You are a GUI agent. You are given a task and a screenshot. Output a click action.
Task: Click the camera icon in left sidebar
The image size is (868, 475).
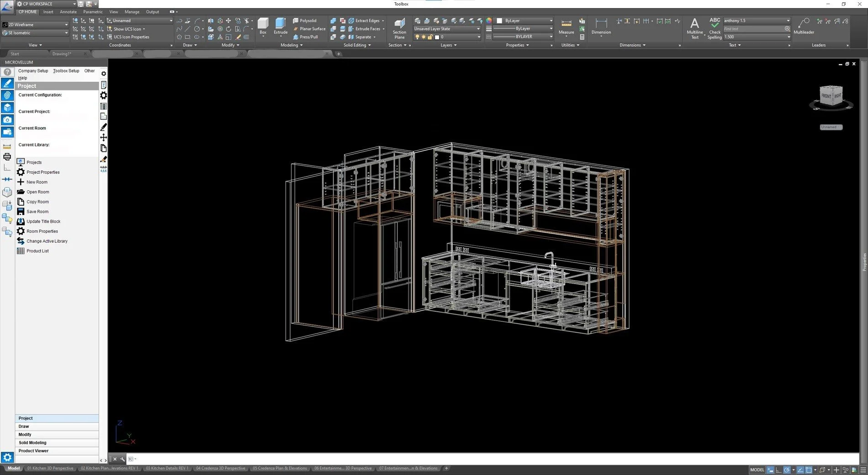point(7,120)
